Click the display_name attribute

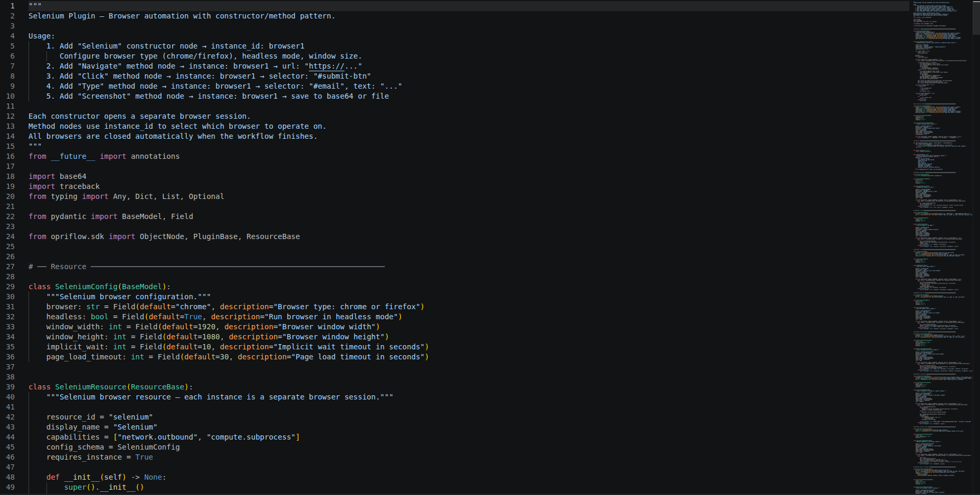[73, 427]
